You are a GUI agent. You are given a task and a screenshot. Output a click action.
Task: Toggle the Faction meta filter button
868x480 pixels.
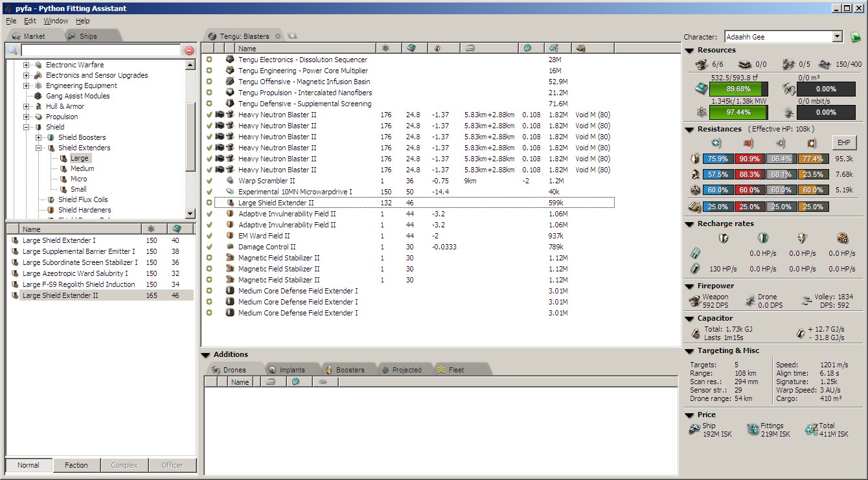pos(76,465)
